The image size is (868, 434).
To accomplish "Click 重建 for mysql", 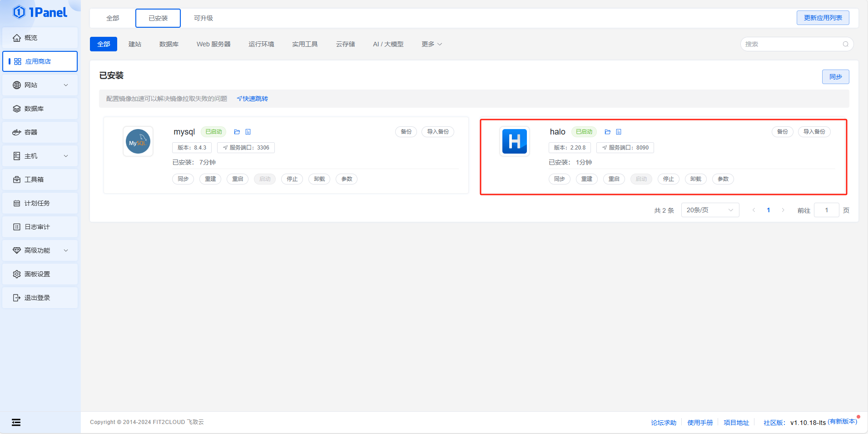I will click(210, 179).
